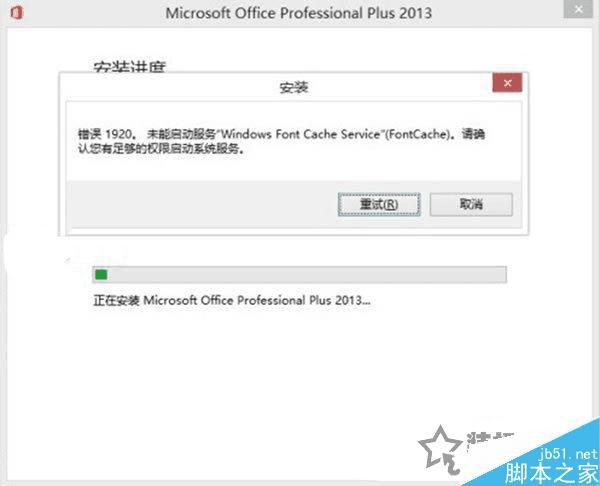
Task: Close the 安装 error dialog with red X
Action: pos(507,83)
